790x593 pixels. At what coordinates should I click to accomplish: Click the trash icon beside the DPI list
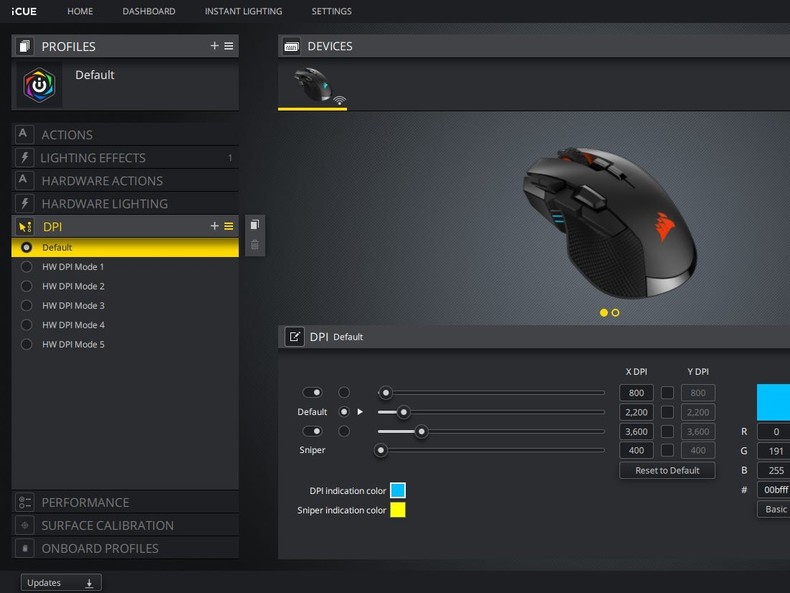(x=255, y=245)
